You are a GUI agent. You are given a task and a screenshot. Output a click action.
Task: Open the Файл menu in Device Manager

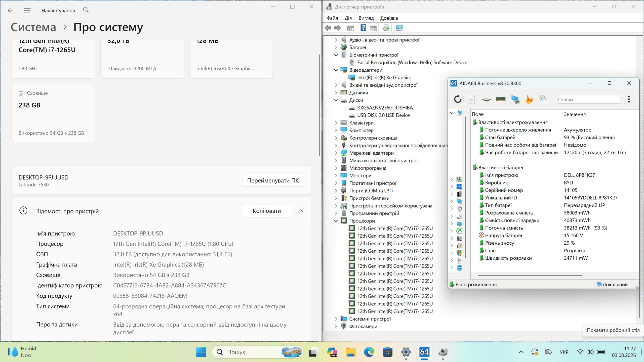coord(332,18)
